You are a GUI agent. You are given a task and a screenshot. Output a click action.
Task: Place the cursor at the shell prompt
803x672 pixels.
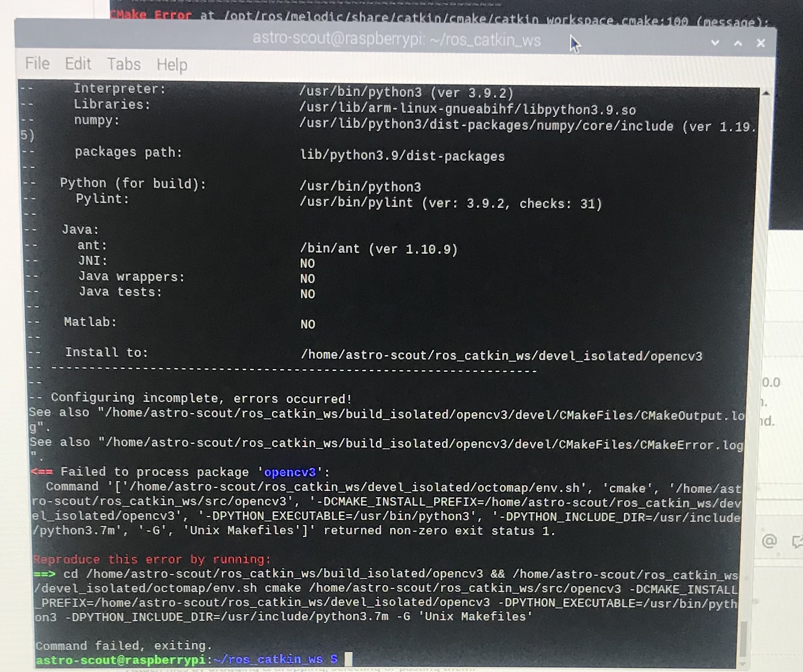[350, 658]
